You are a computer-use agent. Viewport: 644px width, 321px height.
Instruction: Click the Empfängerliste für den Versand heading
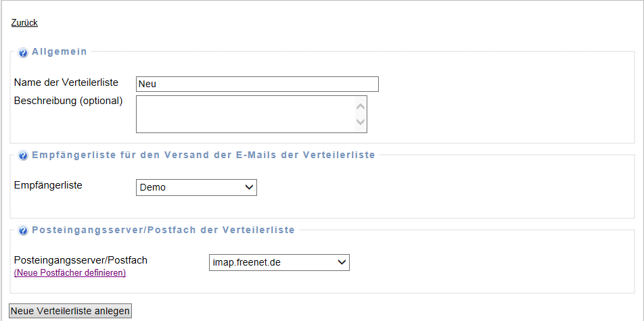pos(203,155)
